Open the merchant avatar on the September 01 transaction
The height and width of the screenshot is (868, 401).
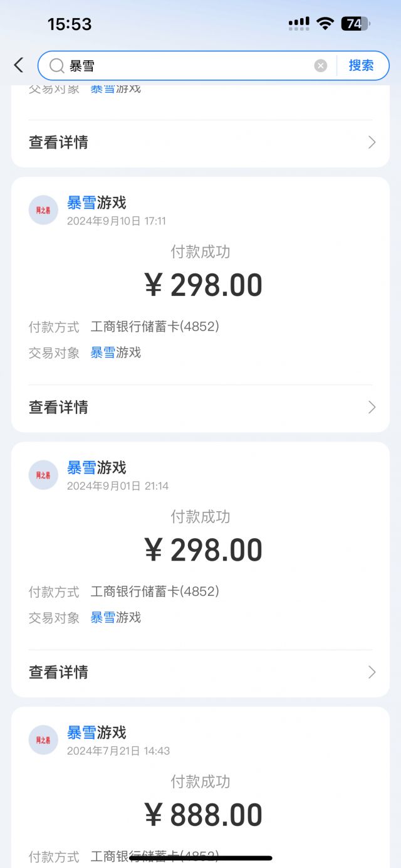[43, 475]
